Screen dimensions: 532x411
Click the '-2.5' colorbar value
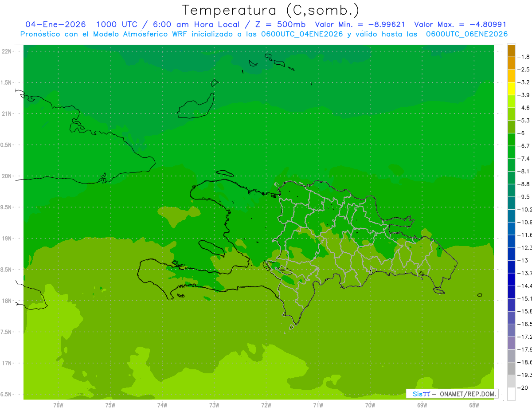524,70
